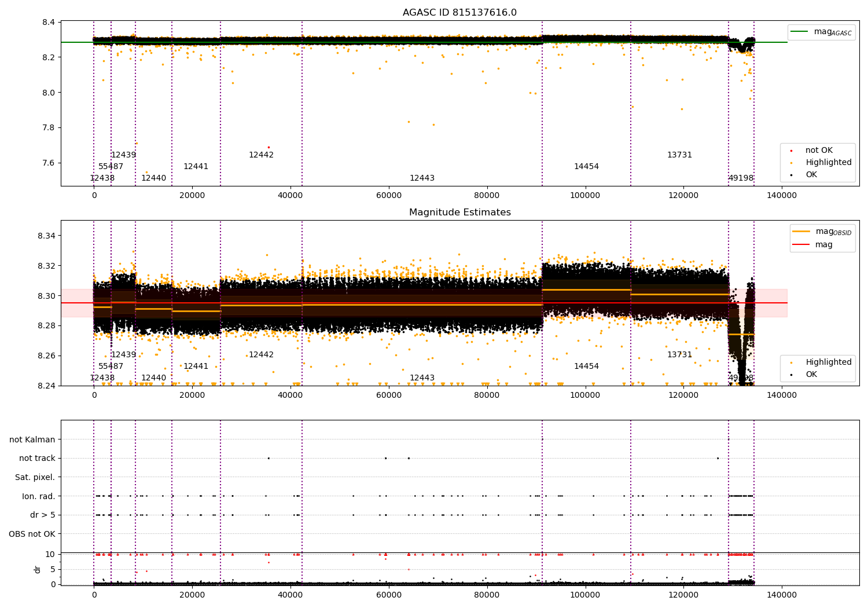Click x-axis tick 40000 under middle plot
868x608 pixels.
(x=290, y=395)
